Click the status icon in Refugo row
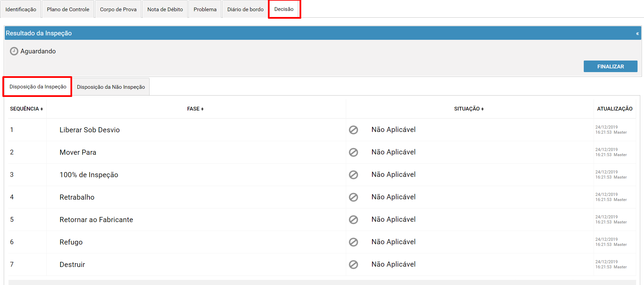The image size is (644, 285). (x=353, y=242)
